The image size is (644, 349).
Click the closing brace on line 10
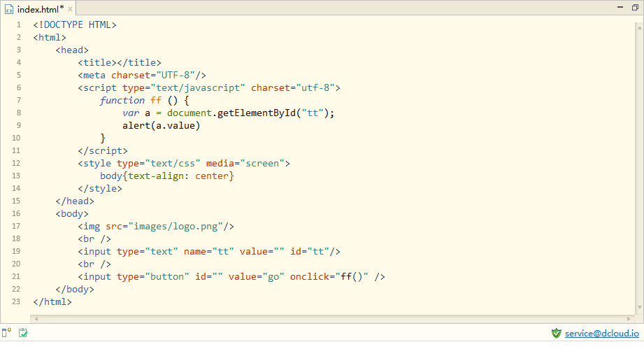(103, 138)
